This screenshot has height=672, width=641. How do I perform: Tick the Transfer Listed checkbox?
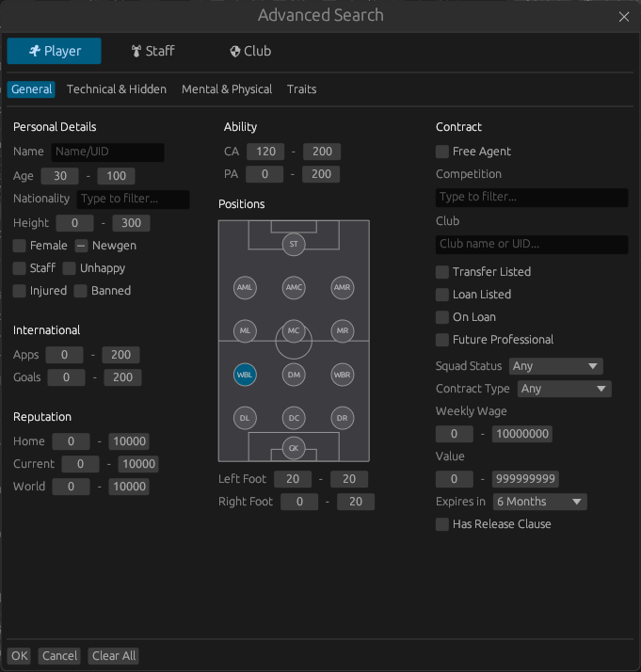pyautogui.click(x=442, y=272)
